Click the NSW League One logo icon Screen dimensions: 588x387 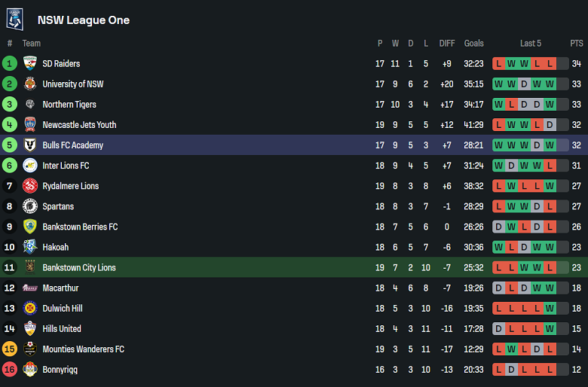tap(15, 20)
